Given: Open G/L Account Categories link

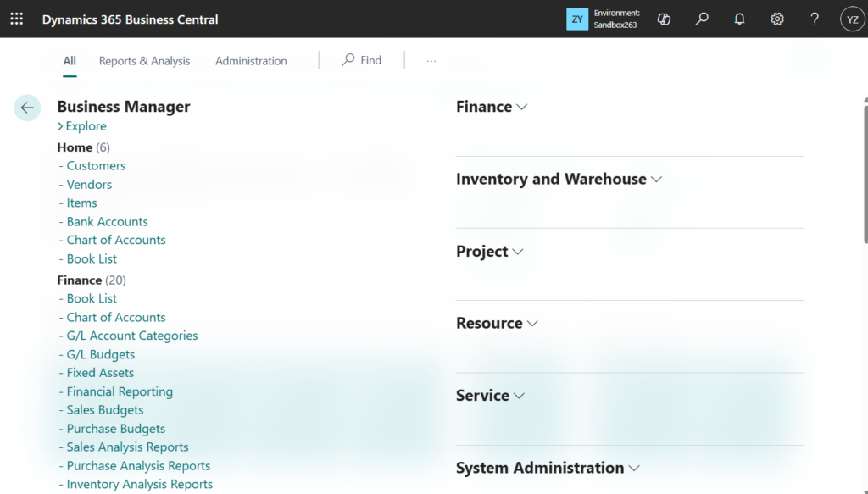Looking at the screenshot, I should point(131,336).
